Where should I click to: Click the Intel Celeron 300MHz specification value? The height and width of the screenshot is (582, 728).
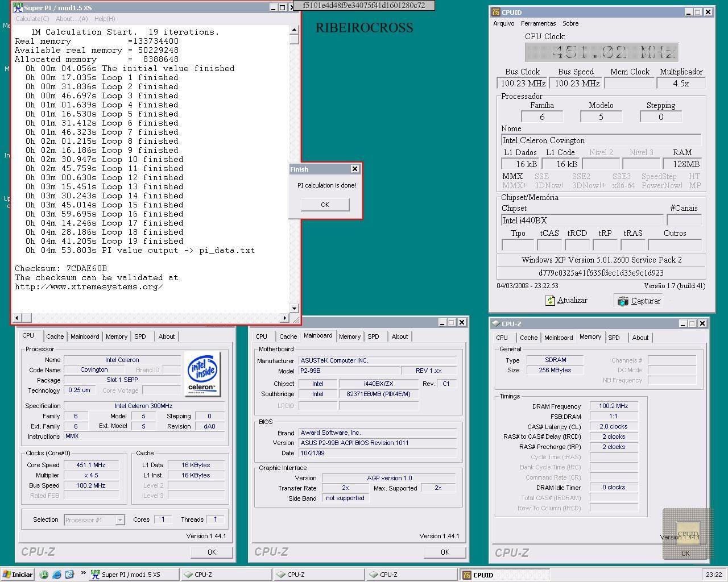pyautogui.click(x=144, y=406)
